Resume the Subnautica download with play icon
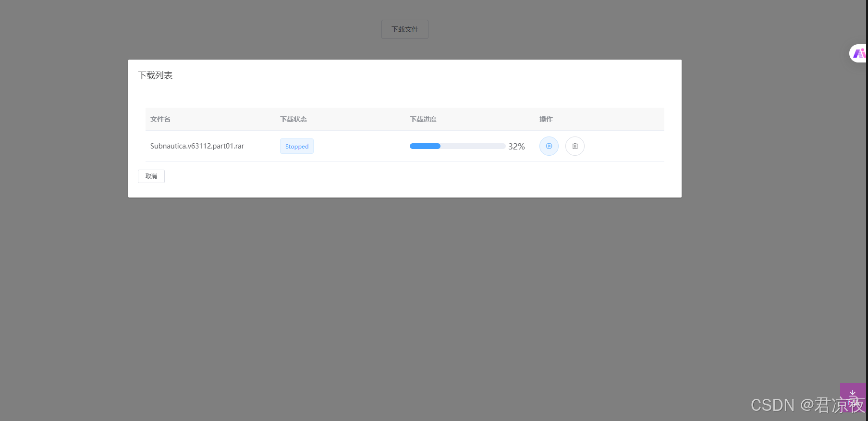This screenshot has height=421, width=868. [x=549, y=146]
